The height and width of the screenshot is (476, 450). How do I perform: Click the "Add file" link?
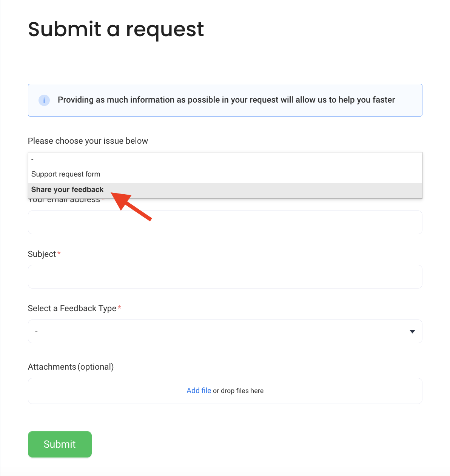(199, 391)
